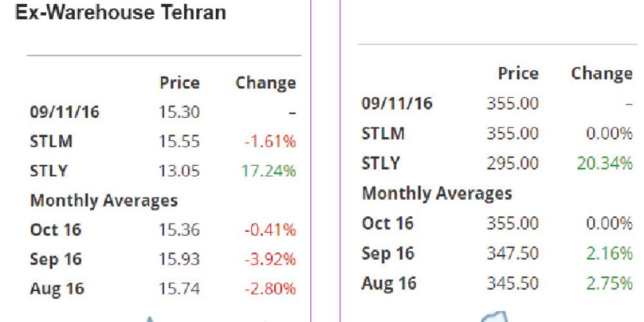The image size is (644, 322).
Task: Select the -0.41% change value
Action: [x=270, y=229]
